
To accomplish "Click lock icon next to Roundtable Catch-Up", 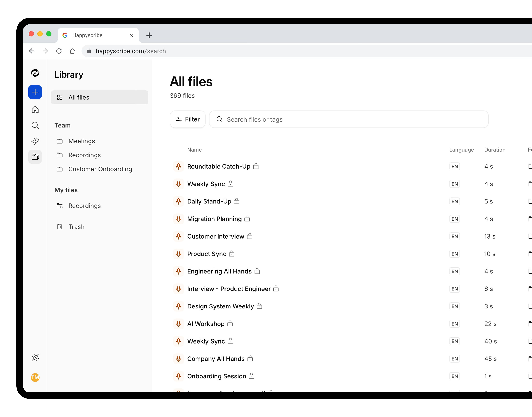I will tap(256, 166).
